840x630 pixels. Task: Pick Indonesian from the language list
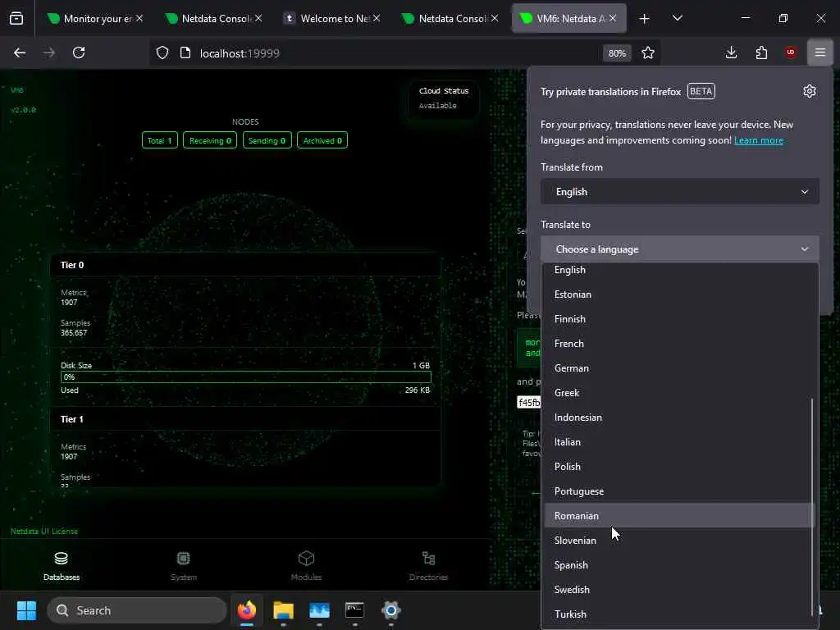(x=678, y=418)
